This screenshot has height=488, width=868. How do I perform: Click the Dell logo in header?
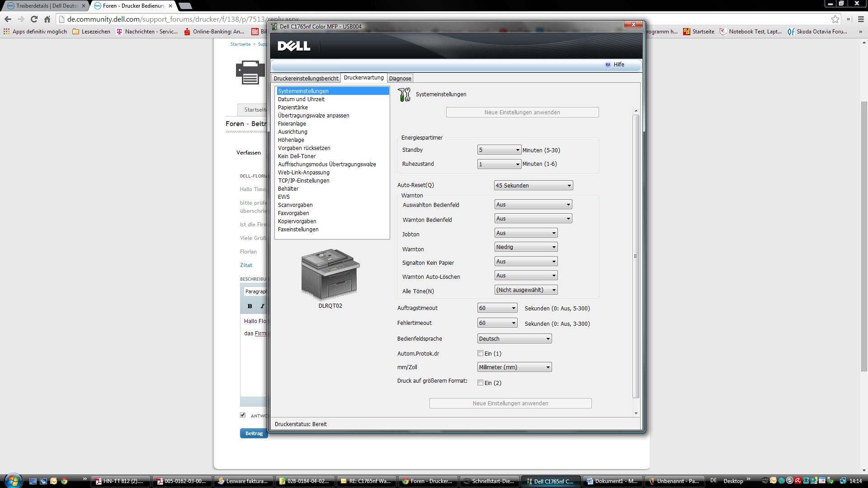(x=294, y=46)
